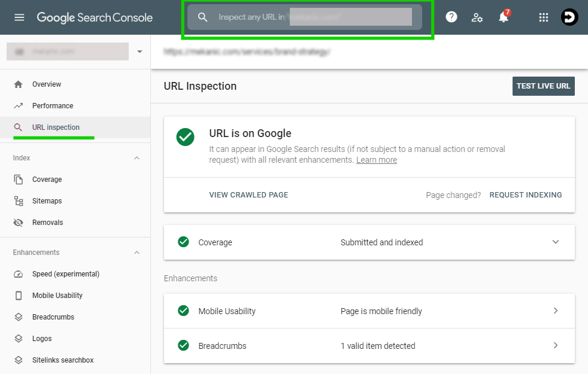Click the search magnifier icon in top bar
The height and width of the screenshot is (374, 588).
(202, 17)
